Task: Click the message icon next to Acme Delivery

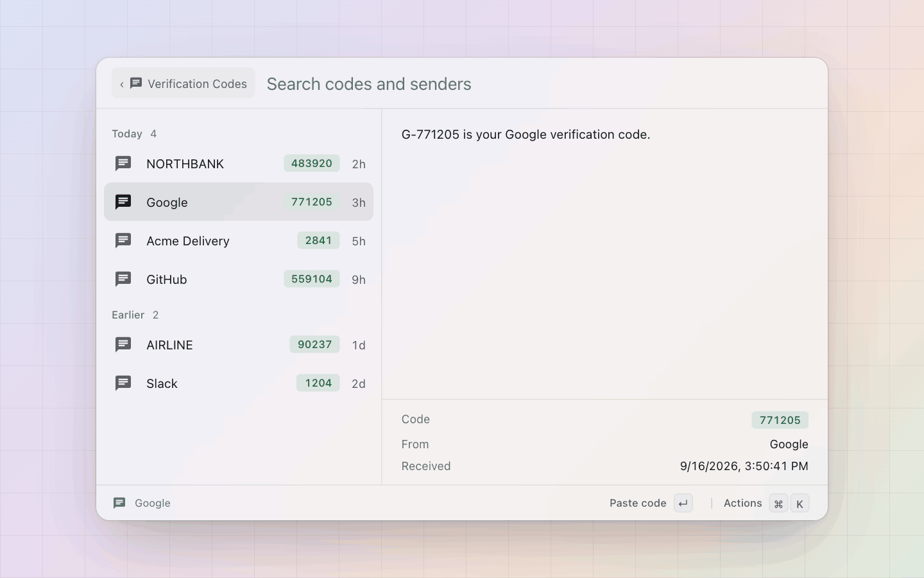Action: (x=123, y=241)
